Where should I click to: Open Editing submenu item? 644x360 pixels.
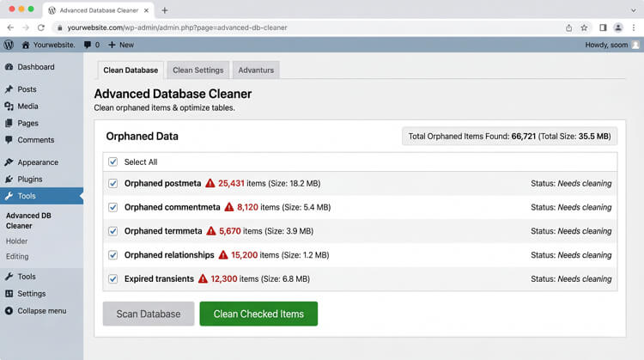point(17,256)
